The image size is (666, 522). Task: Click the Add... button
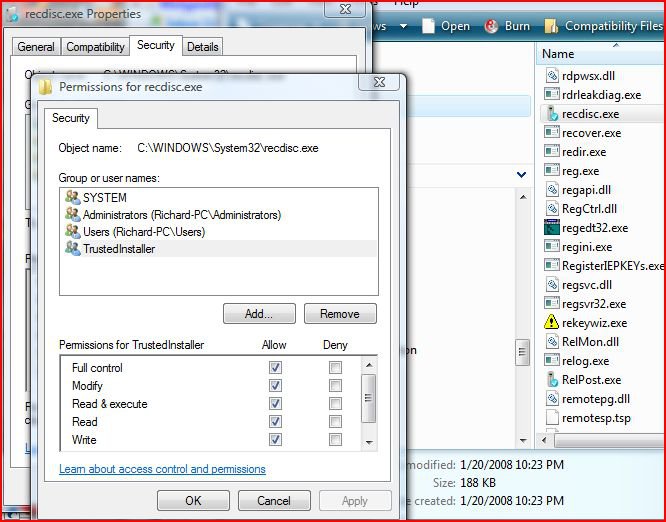pyautogui.click(x=259, y=313)
